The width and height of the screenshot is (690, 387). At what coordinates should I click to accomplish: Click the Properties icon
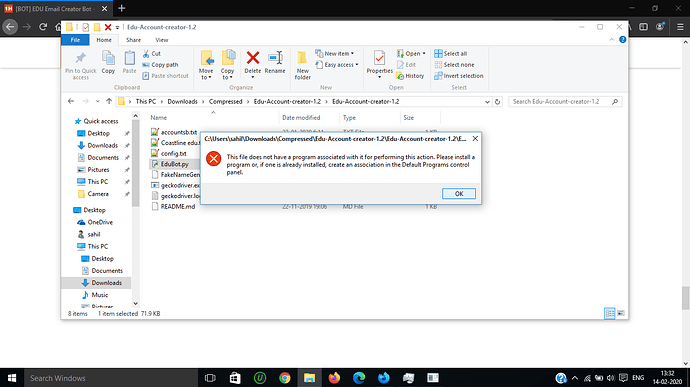(x=379, y=59)
